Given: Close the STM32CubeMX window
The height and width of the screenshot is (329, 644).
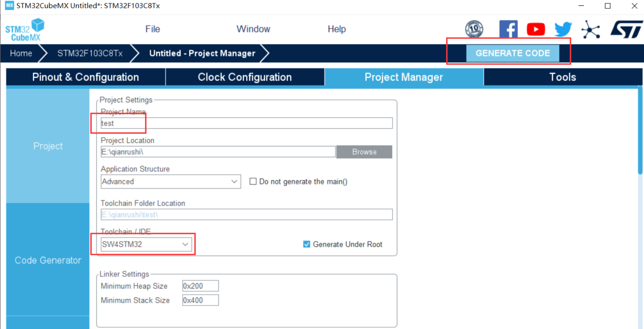Looking at the screenshot, I should 635,6.
